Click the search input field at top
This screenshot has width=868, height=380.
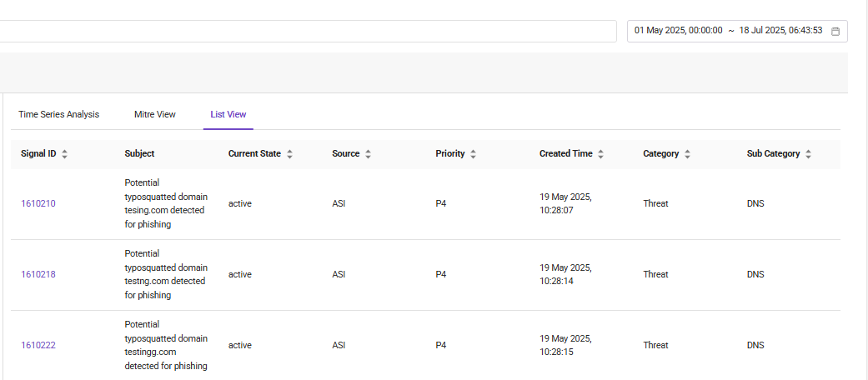[308, 31]
